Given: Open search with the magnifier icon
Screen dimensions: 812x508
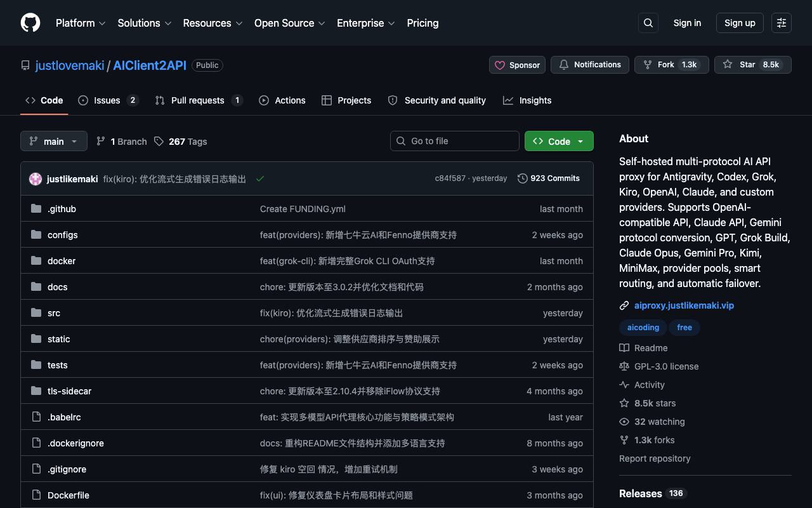Looking at the screenshot, I should 648,23.
